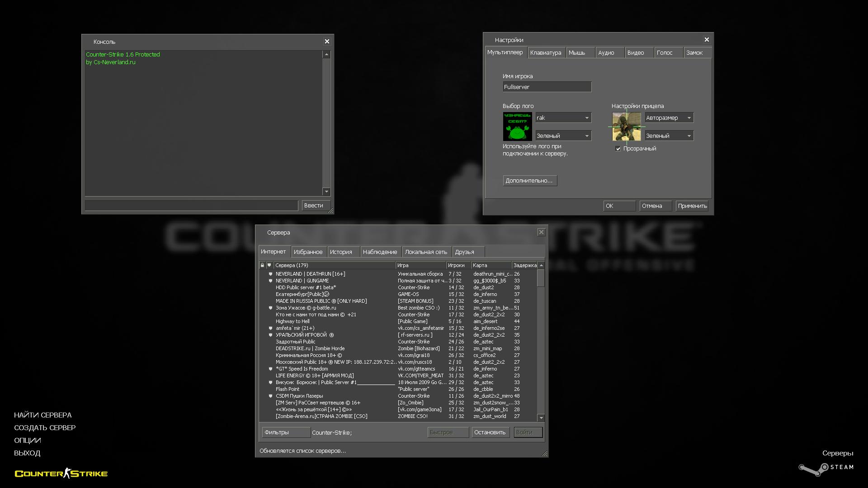This screenshot has height=488, width=868.
Task: Click shield icon of NEVERLAND | DEATHRUN server
Action: pyautogui.click(x=270, y=274)
